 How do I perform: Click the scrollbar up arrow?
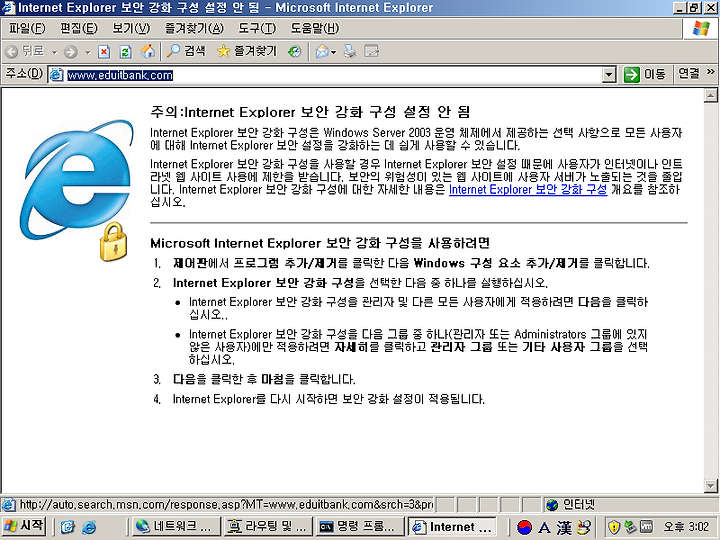coord(710,96)
